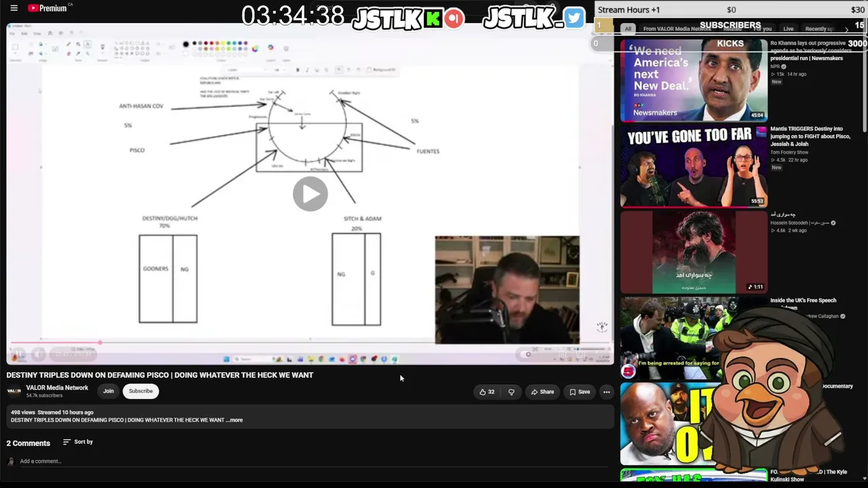This screenshot has width=868, height=488.
Task: Play the video with the center play button
Action: (311, 194)
